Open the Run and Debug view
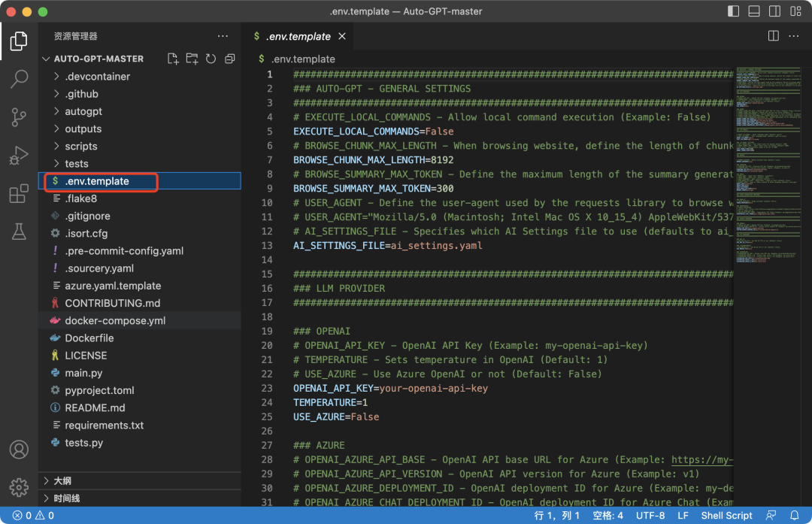Screen dimensions: 812x524 (19, 156)
